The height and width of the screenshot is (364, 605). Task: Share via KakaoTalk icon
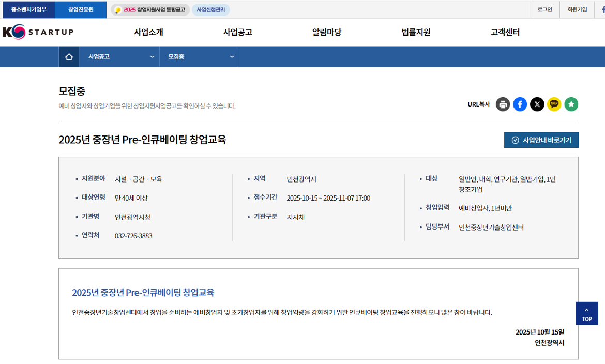pyautogui.click(x=554, y=104)
